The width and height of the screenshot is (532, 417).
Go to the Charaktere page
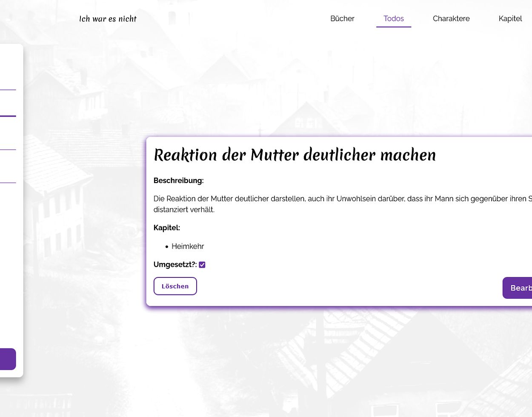(x=451, y=19)
